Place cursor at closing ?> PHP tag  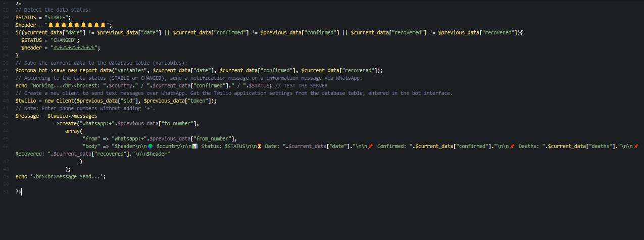coord(18,192)
